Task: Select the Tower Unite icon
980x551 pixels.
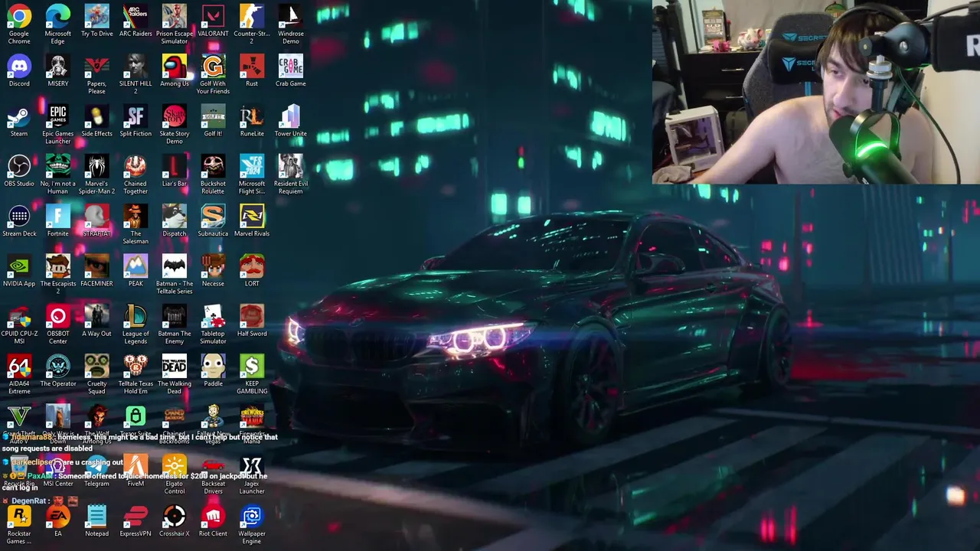Action: tap(291, 116)
